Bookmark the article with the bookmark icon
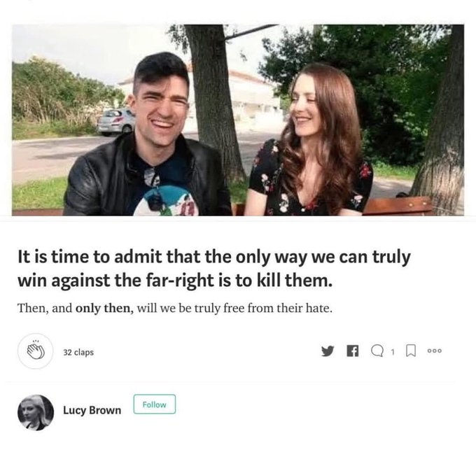The width and height of the screenshot is (476, 450). click(411, 351)
